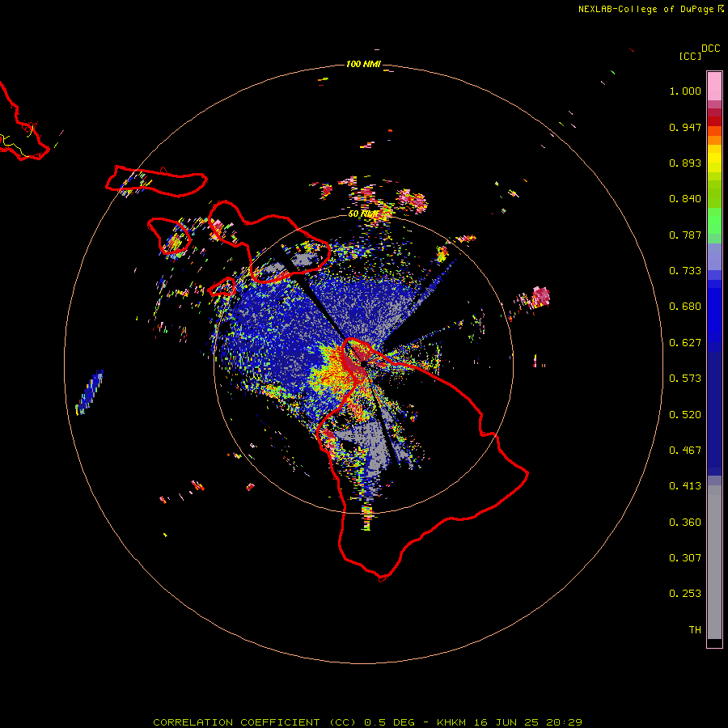Select the 0.307 legend value
Image resolution: width=728 pixels, height=728 pixels.
pyautogui.click(x=685, y=558)
